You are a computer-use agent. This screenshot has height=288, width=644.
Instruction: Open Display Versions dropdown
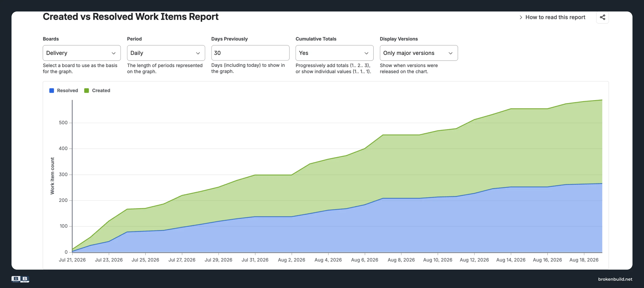tap(419, 53)
